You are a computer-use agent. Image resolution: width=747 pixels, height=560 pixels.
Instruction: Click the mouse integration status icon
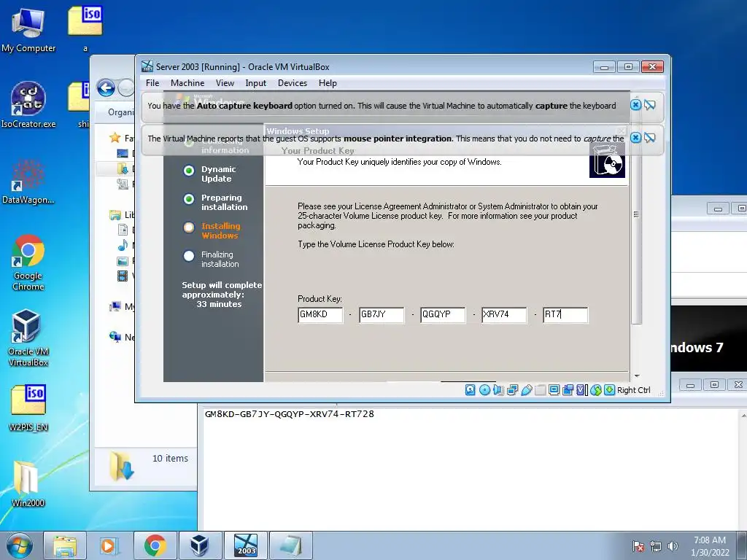coord(595,390)
